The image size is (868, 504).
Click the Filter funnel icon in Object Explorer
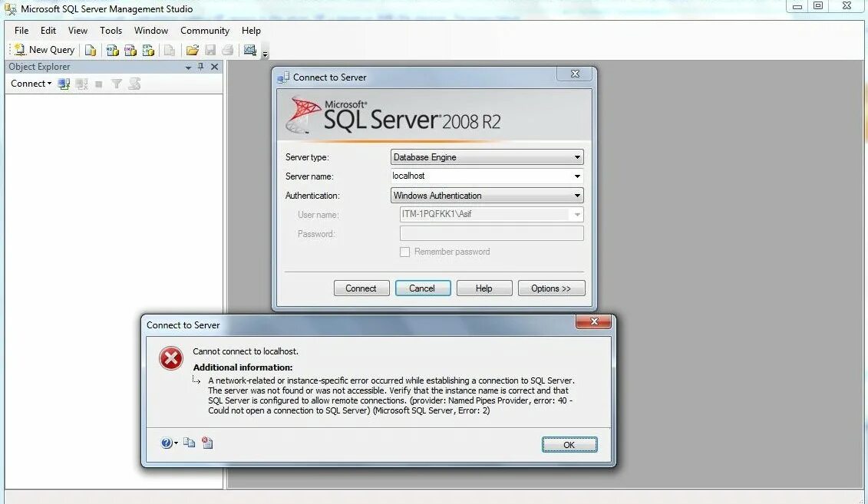pos(117,84)
